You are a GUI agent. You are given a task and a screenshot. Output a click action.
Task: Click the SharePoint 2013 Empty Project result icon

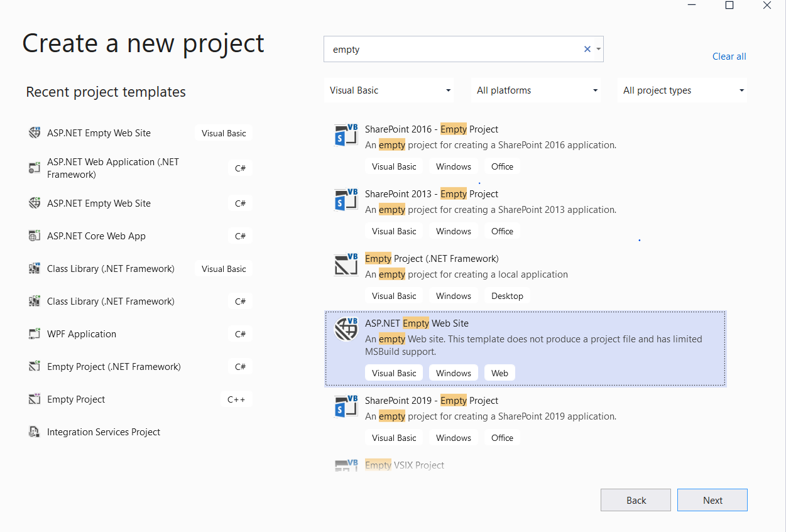point(346,200)
